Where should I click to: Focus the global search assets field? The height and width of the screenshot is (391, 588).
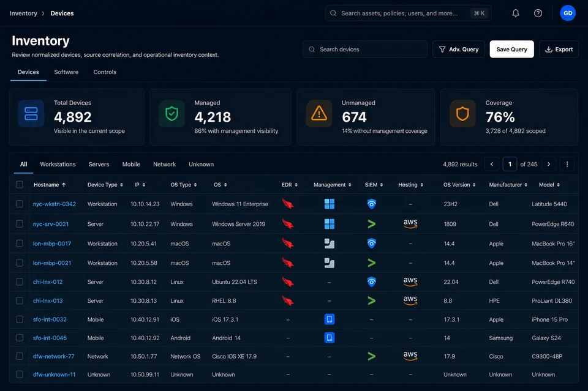tap(408, 13)
